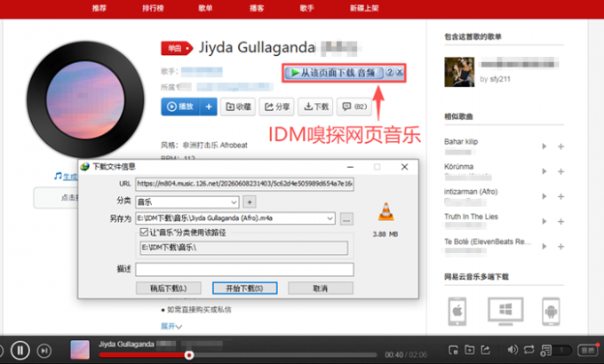604x364 pixels.
Task: Click IDM 从该页面下载音频 button
Action: [x=334, y=73]
